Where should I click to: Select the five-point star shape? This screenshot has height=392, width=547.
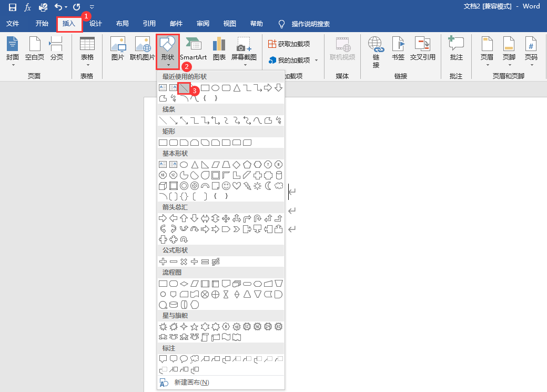(195, 327)
